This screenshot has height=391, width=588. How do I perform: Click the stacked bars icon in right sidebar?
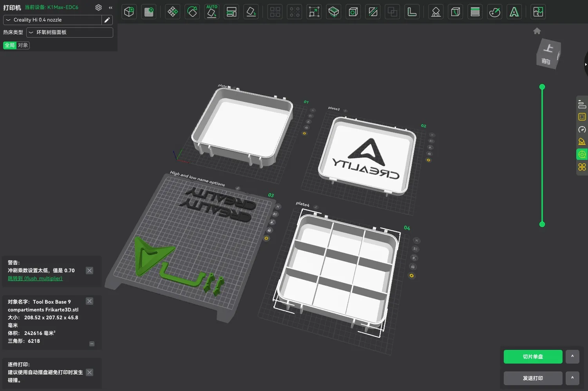tap(582, 104)
